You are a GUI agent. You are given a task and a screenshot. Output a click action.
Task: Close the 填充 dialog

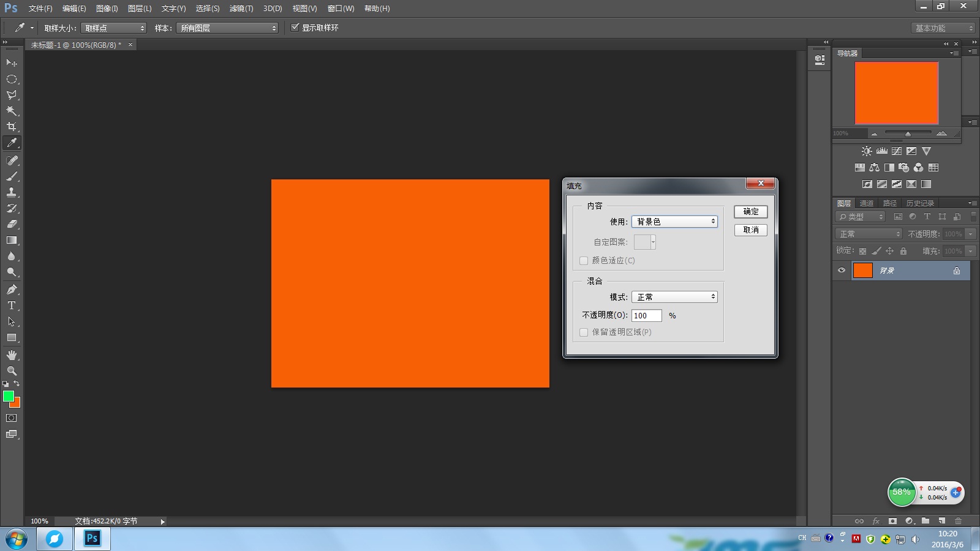click(761, 184)
